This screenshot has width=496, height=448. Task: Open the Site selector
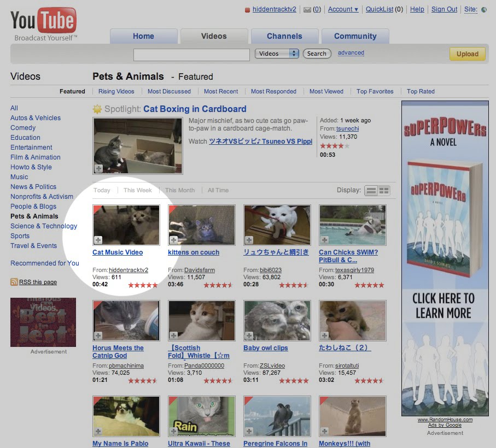coord(471,9)
